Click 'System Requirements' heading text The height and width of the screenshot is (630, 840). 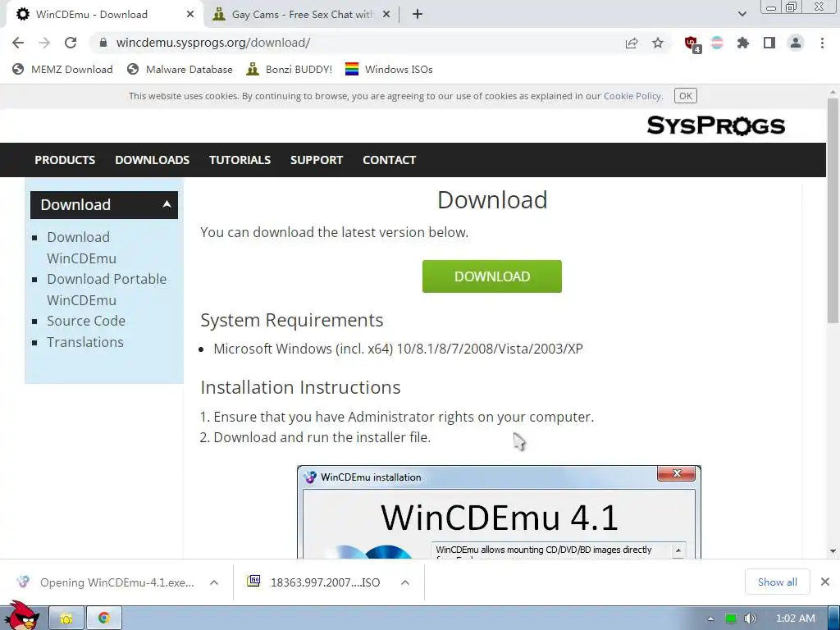click(292, 320)
